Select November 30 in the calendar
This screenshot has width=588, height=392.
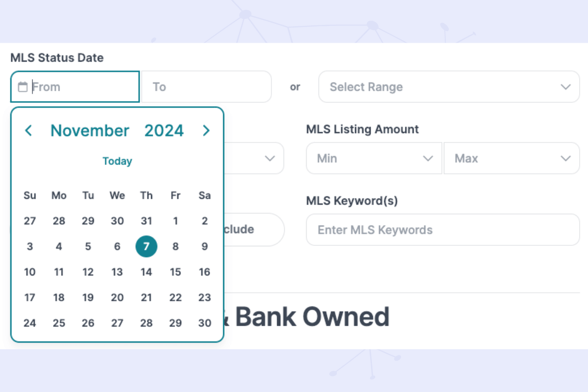[x=204, y=323]
